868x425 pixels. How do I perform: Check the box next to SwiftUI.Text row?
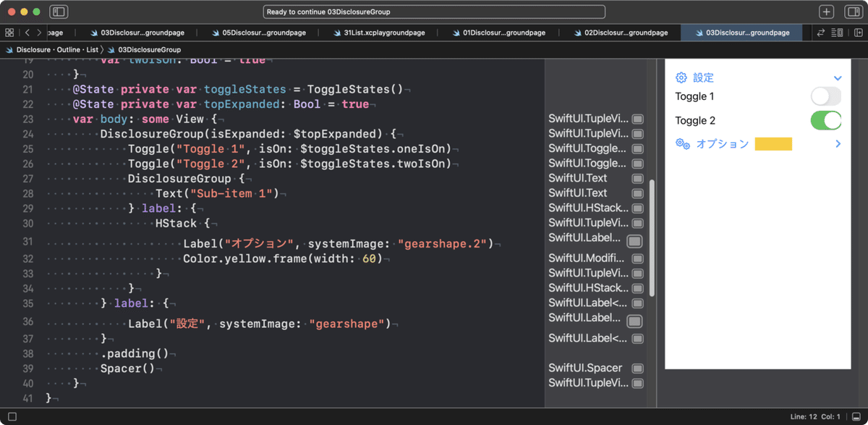(x=637, y=178)
